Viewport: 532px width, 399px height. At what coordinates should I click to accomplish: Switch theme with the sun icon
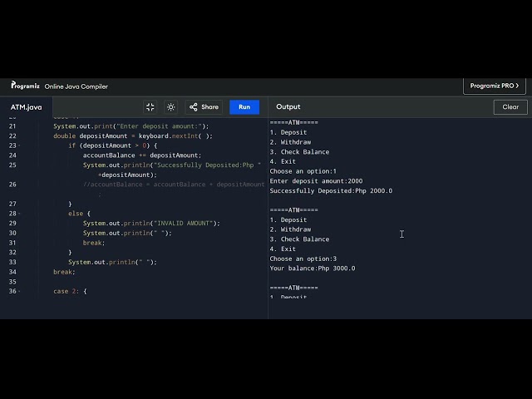pyautogui.click(x=170, y=107)
